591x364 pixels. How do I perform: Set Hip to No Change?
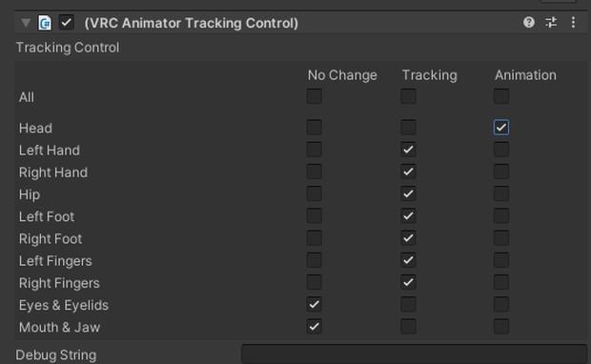pyautogui.click(x=314, y=193)
